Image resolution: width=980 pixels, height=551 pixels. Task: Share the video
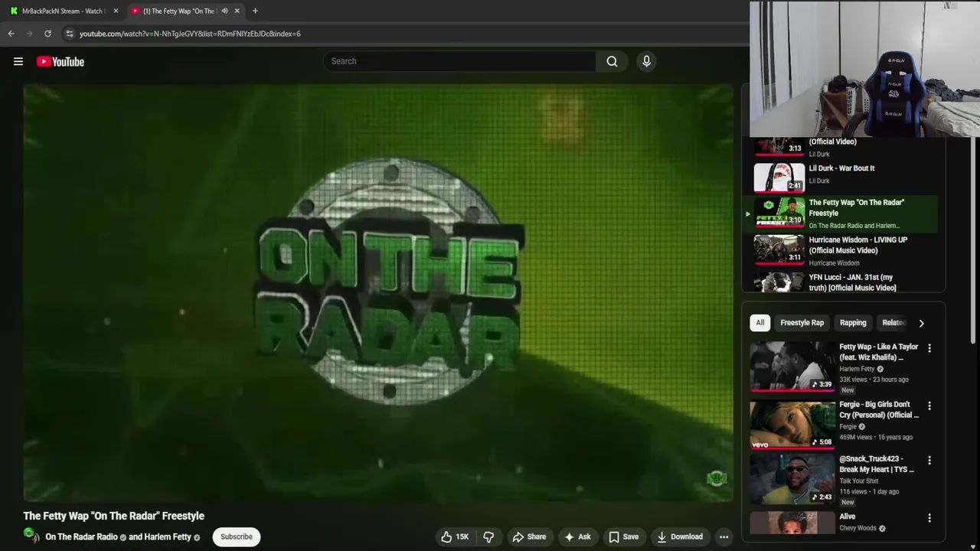[529, 536]
